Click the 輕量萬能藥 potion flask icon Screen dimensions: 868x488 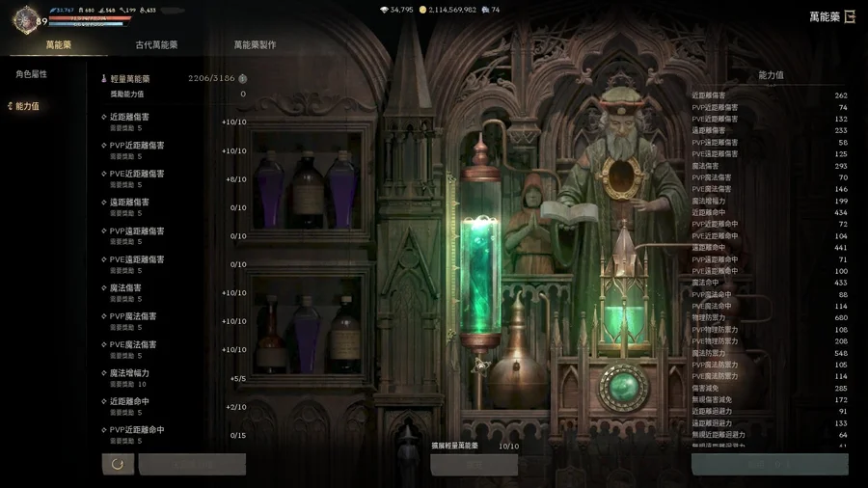(104, 79)
